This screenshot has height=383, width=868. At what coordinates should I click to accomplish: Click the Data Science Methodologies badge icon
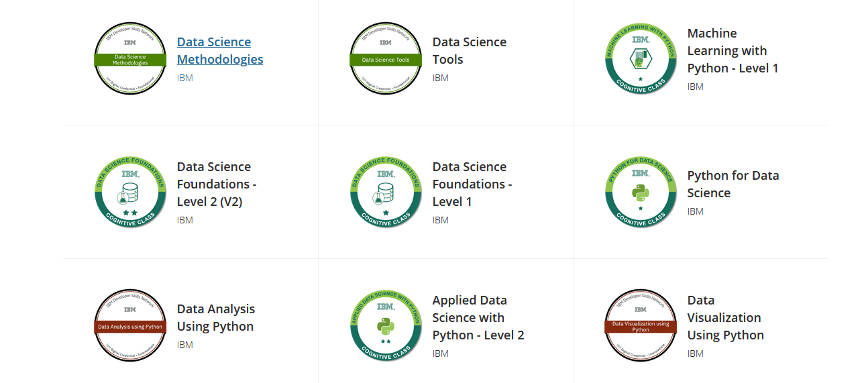[130, 59]
